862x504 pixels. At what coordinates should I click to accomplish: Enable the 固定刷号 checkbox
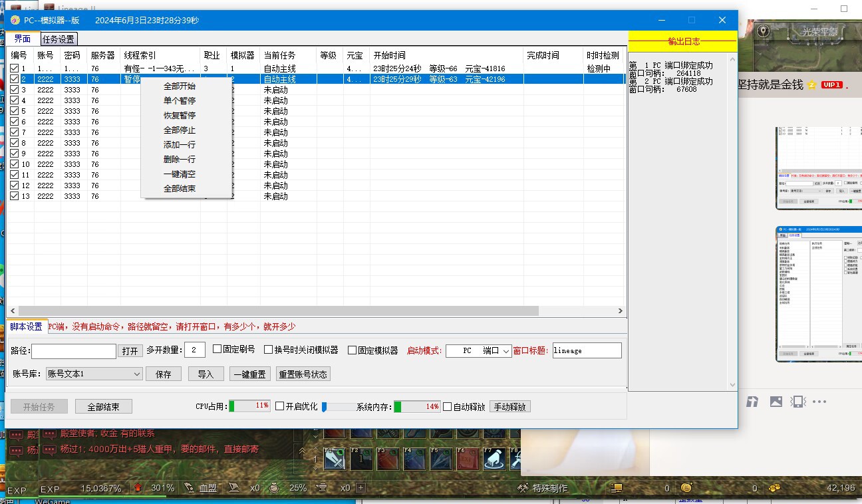[x=217, y=350]
